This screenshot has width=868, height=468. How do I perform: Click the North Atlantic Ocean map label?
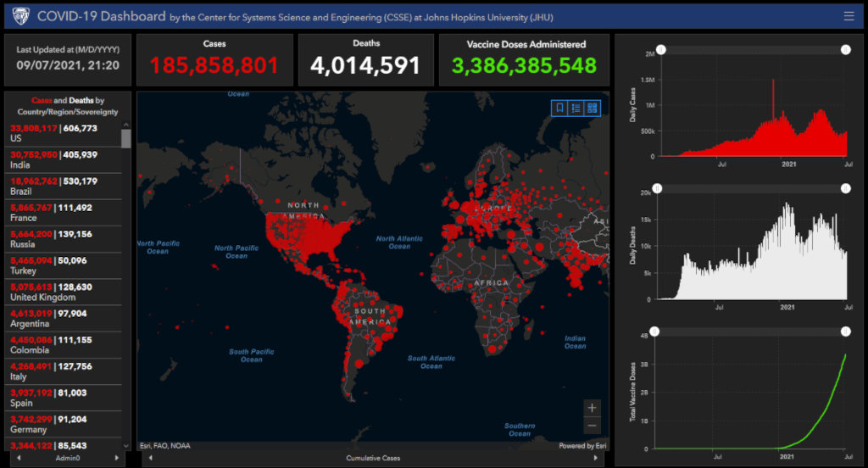click(x=399, y=242)
